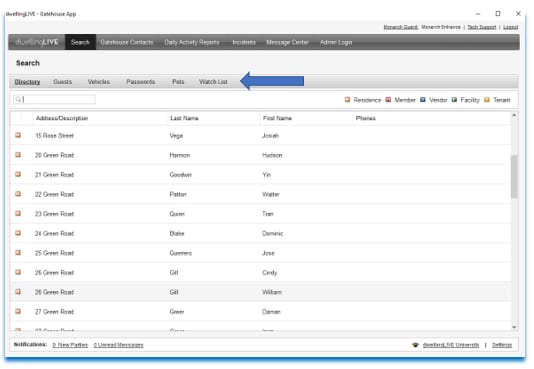The width and height of the screenshot is (534, 369).
Task: Select the '15 Rose Street' address cell
Action: [54, 135]
